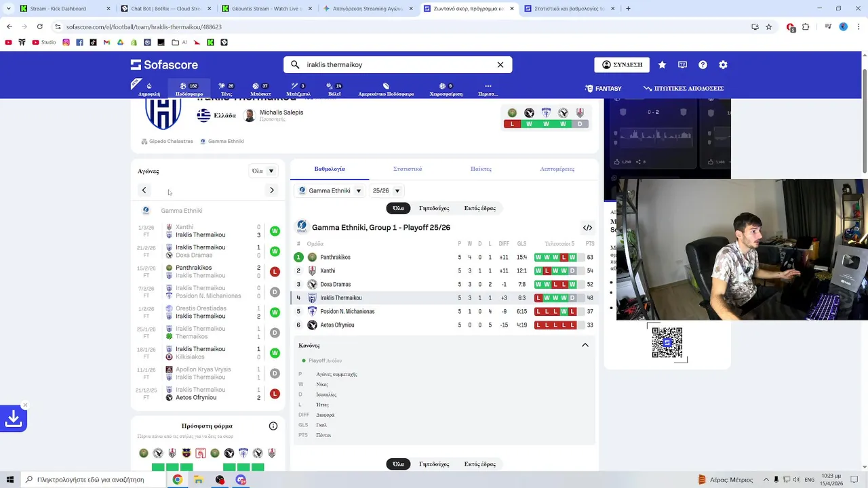
Task: Open Posidon N. Michanionas standings row
Action: tap(444, 312)
